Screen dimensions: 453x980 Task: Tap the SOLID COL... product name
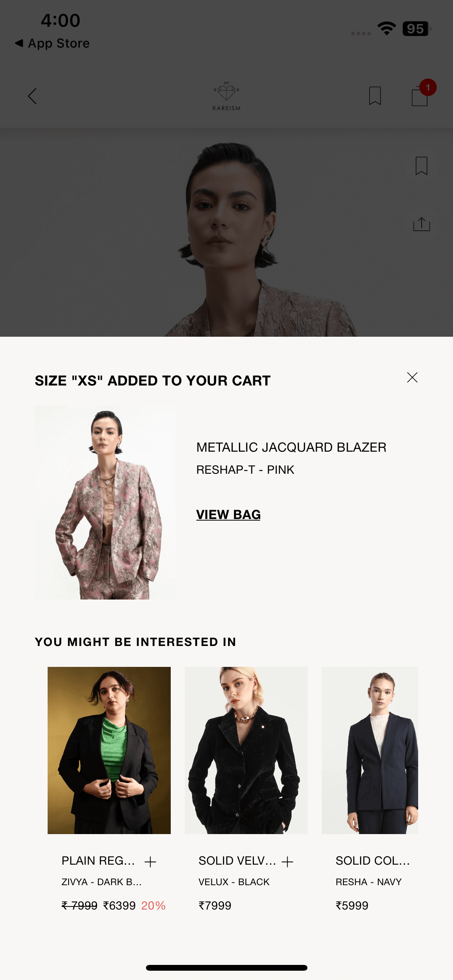point(372,861)
